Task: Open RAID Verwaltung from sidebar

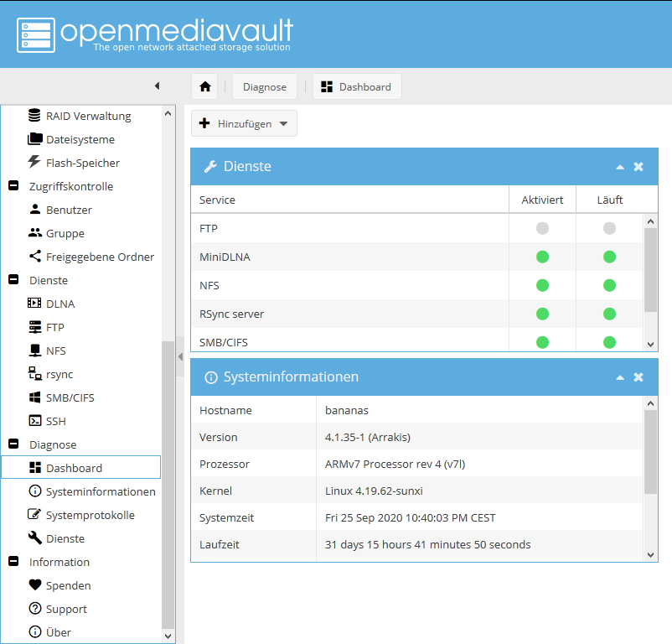Action: pyautogui.click(x=88, y=116)
